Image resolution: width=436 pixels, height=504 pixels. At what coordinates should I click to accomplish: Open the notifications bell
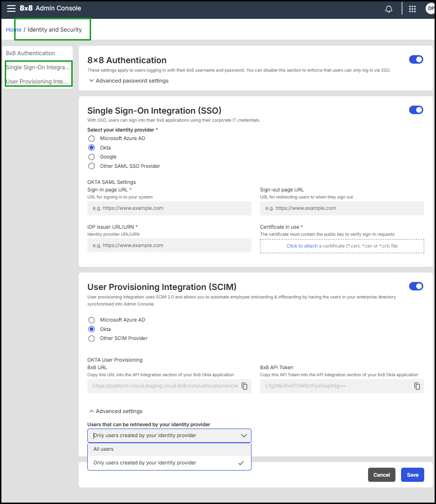pyautogui.click(x=389, y=9)
